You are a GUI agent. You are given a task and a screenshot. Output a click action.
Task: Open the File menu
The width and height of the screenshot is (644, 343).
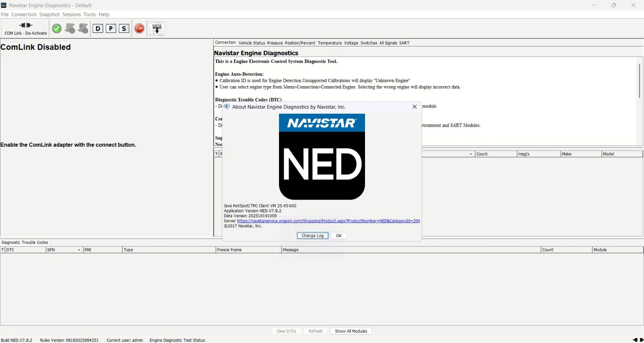click(x=5, y=14)
